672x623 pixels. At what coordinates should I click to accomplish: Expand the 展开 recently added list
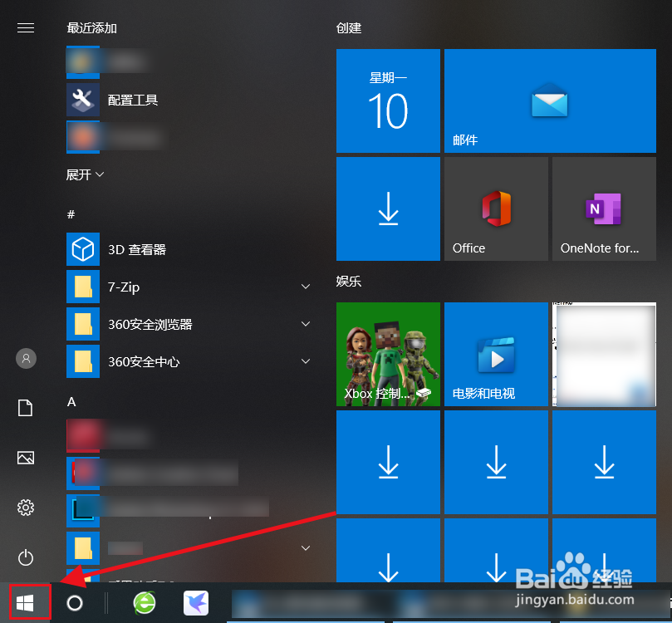(x=85, y=174)
